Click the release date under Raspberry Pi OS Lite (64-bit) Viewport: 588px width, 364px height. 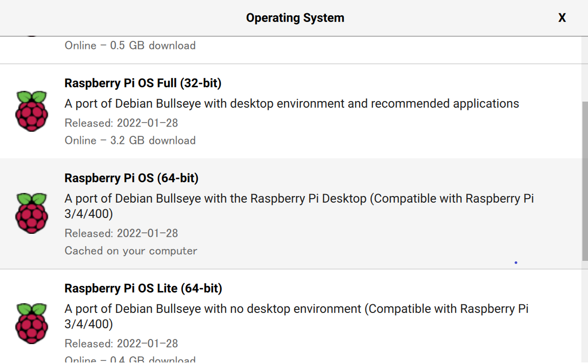121,344
